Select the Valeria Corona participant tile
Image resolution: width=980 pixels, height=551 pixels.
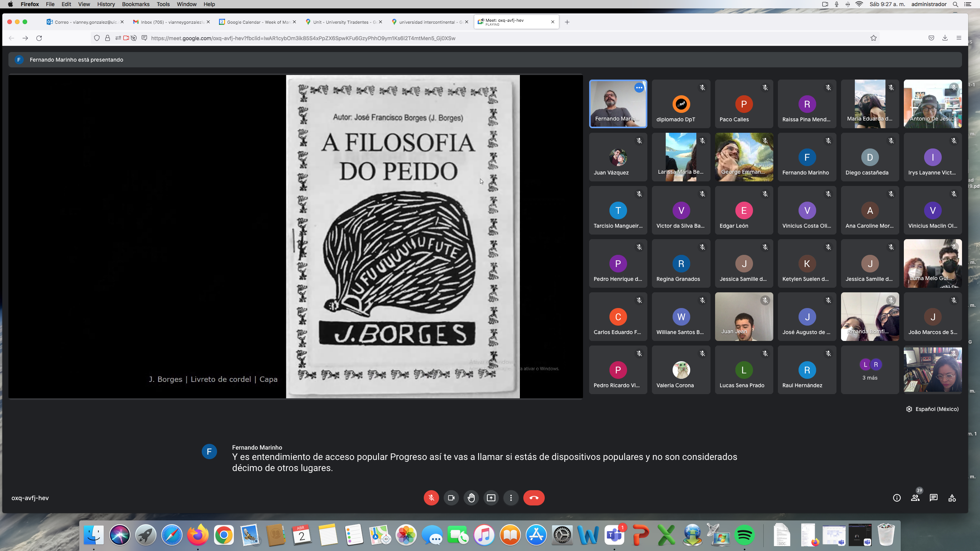click(x=681, y=370)
